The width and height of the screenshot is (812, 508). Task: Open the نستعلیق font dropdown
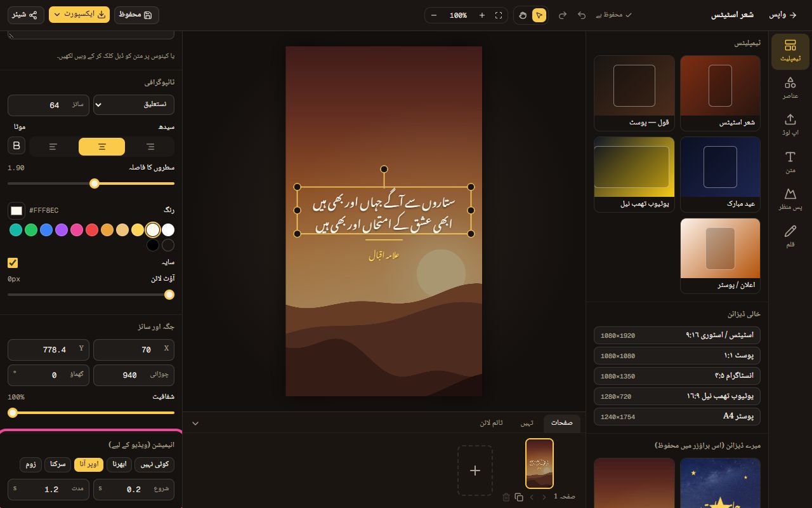(134, 104)
